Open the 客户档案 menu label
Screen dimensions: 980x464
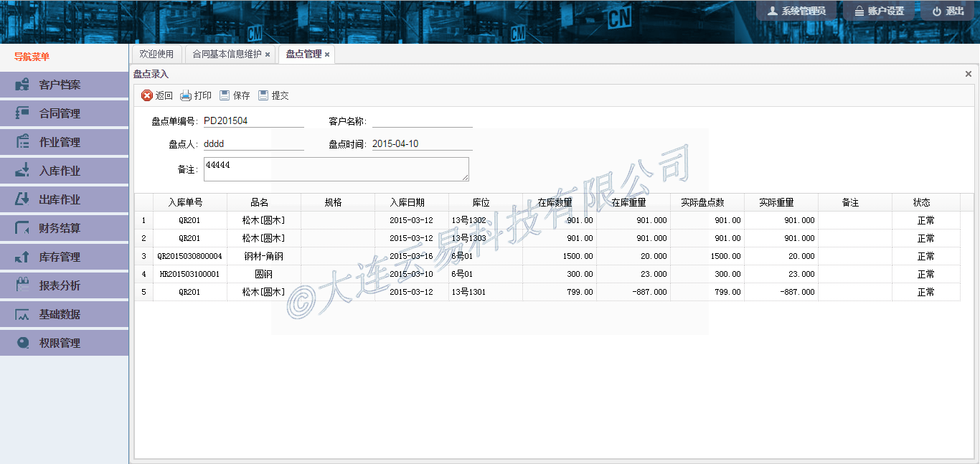pyautogui.click(x=60, y=85)
